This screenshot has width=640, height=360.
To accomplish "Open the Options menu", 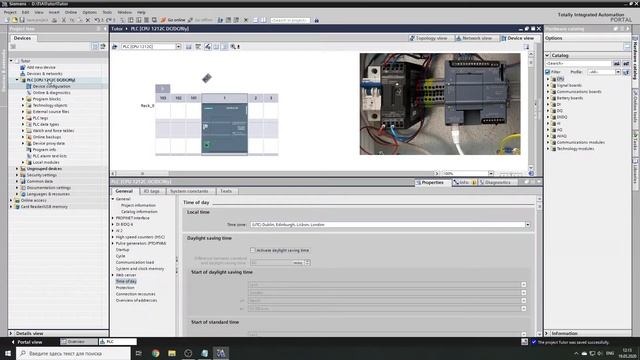I will click(89, 13).
